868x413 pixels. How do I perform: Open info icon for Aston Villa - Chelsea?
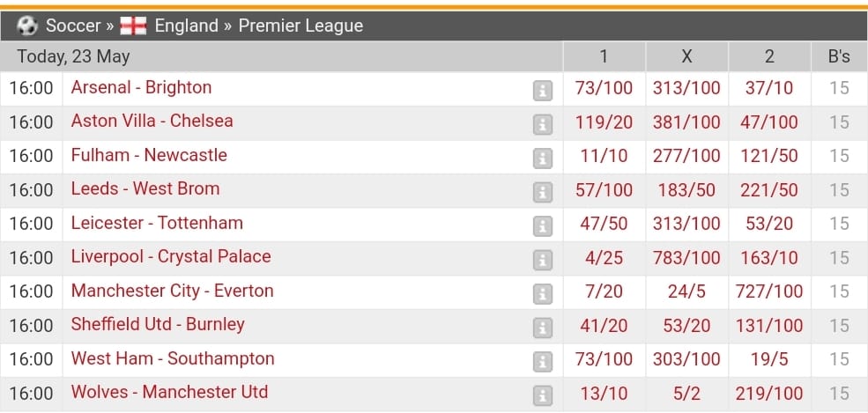point(543,125)
